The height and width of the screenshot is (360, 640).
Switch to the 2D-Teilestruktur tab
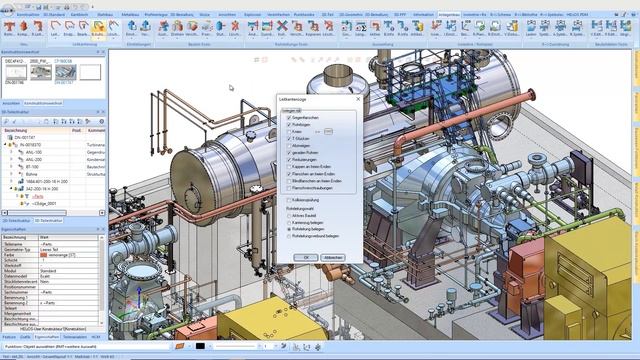tap(16, 220)
